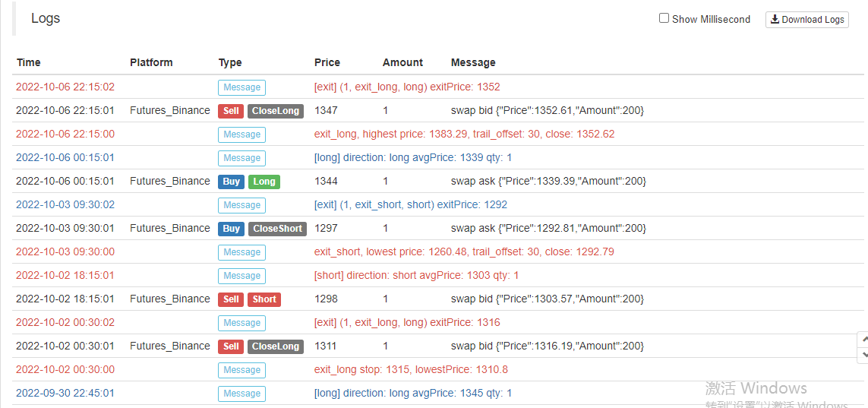This screenshot has height=408, width=868.
Task: Click the Time column header
Action: (x=29, y=62)
